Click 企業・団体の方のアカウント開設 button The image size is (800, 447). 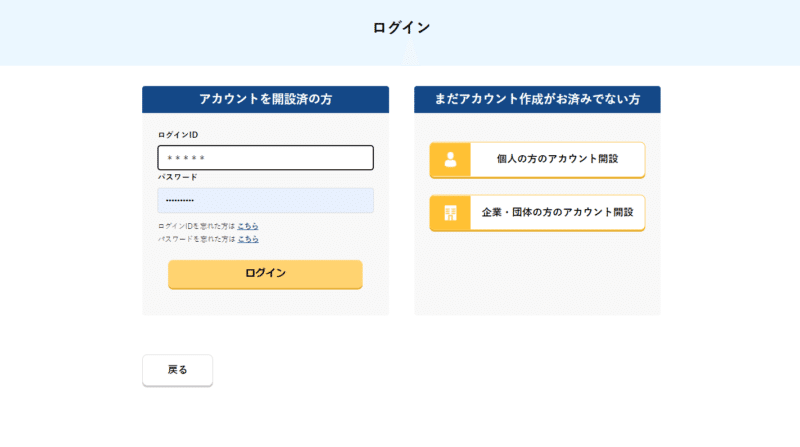click(x=537, y=213)
